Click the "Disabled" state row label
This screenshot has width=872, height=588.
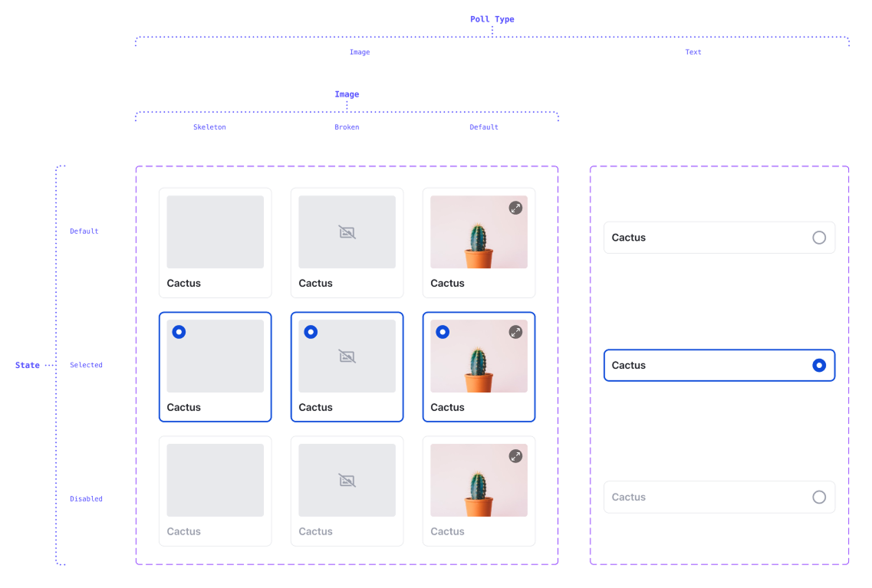tap(86, 499)
